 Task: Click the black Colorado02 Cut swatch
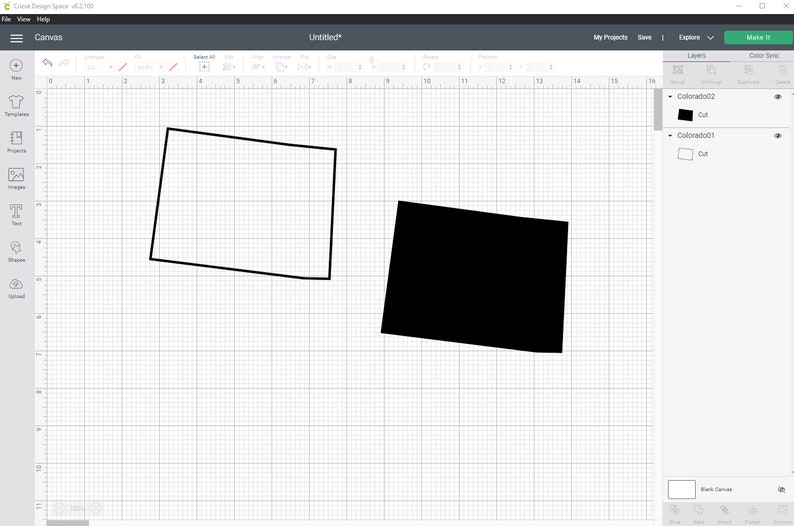point(685,115)
